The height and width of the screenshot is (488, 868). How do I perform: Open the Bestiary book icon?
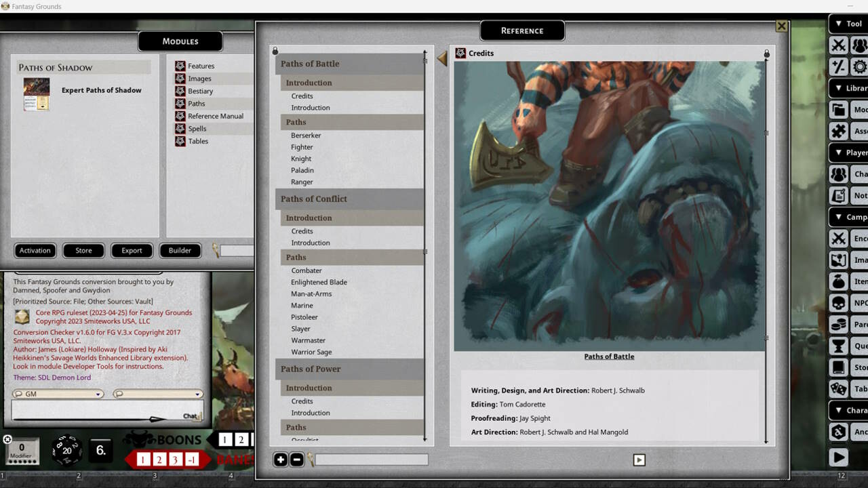[180, 90]
